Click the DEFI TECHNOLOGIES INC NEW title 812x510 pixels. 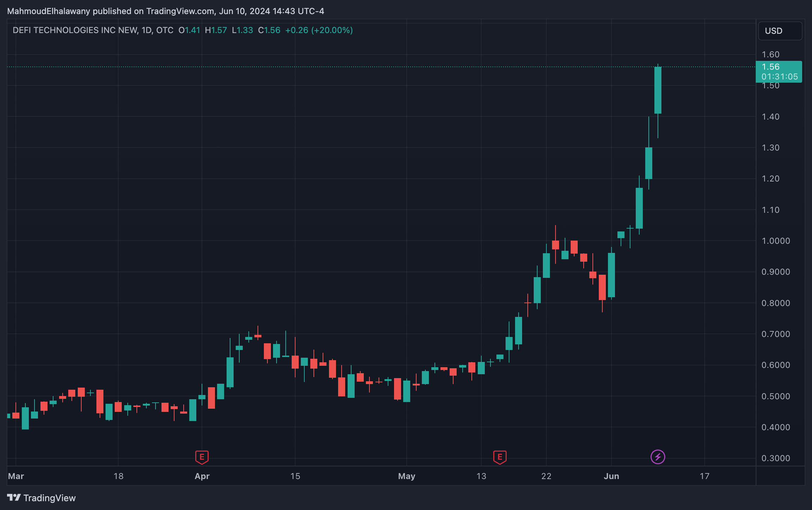[x=75, y=30]
